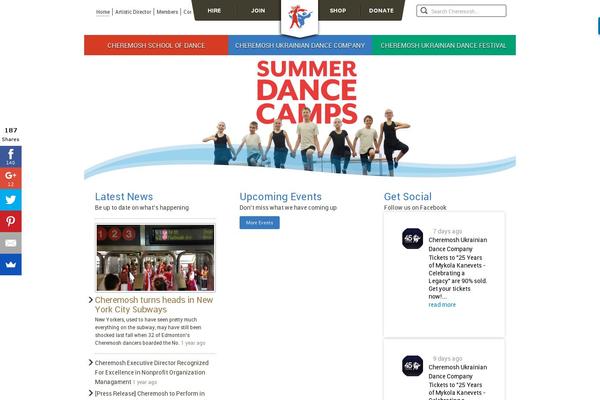
Task: Open Cheremosh turns heads in New York headline
Action: [x=154, y=305]
